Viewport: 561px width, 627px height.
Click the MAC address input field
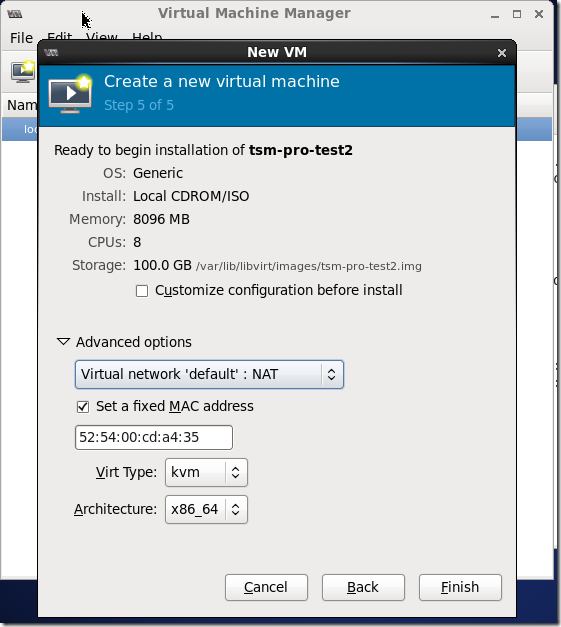[x=154, y=437]
